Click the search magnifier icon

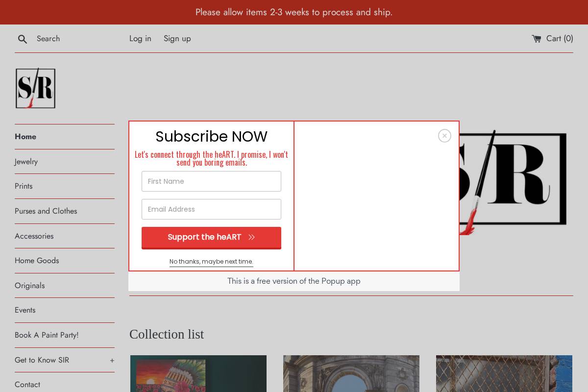coord(23,39)
